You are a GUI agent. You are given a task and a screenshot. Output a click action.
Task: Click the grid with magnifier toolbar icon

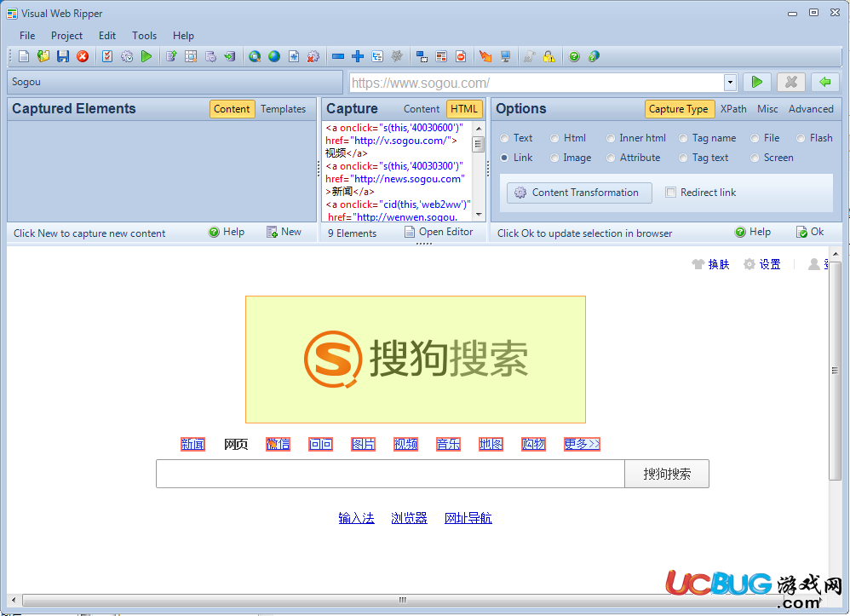(191, 56)
